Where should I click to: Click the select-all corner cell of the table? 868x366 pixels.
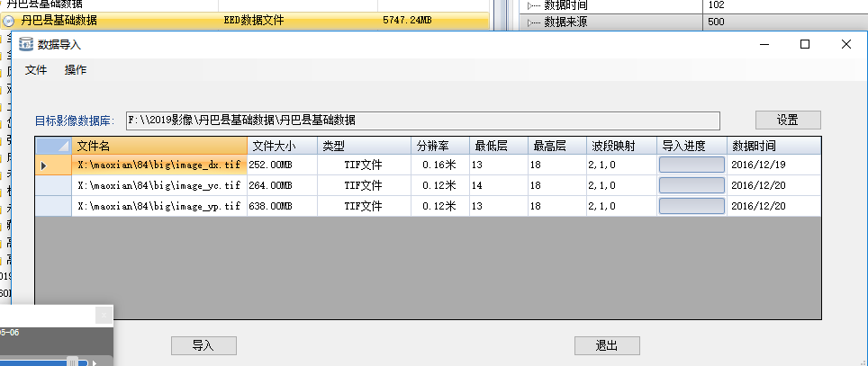point(53,146)
